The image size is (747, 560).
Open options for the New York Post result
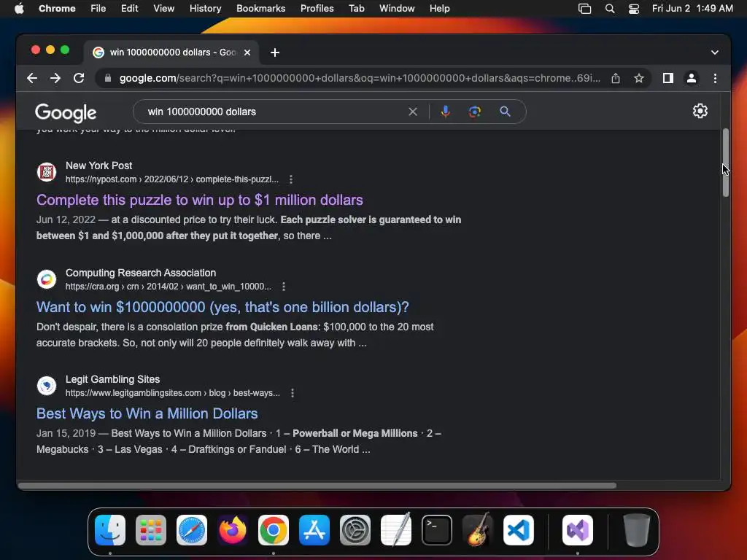click(x=290, y=179)
